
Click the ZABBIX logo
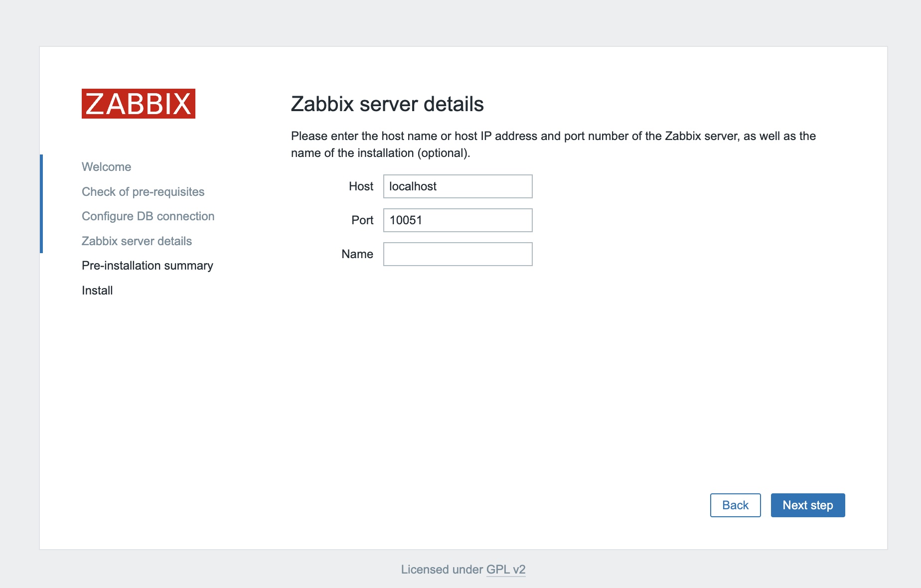pyautogui.click(x=139, y=104)
